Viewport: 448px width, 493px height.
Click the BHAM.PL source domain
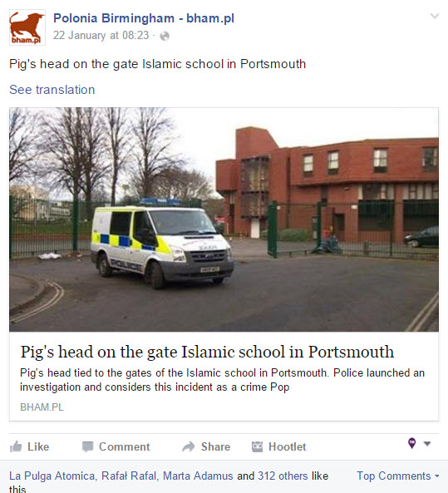[42, 407]
